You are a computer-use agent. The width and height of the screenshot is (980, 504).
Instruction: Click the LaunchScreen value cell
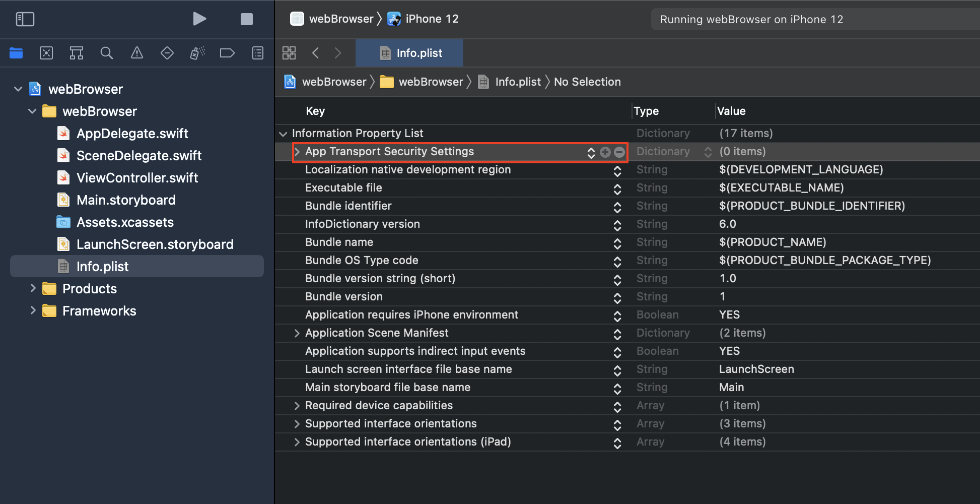pos(756,369)
